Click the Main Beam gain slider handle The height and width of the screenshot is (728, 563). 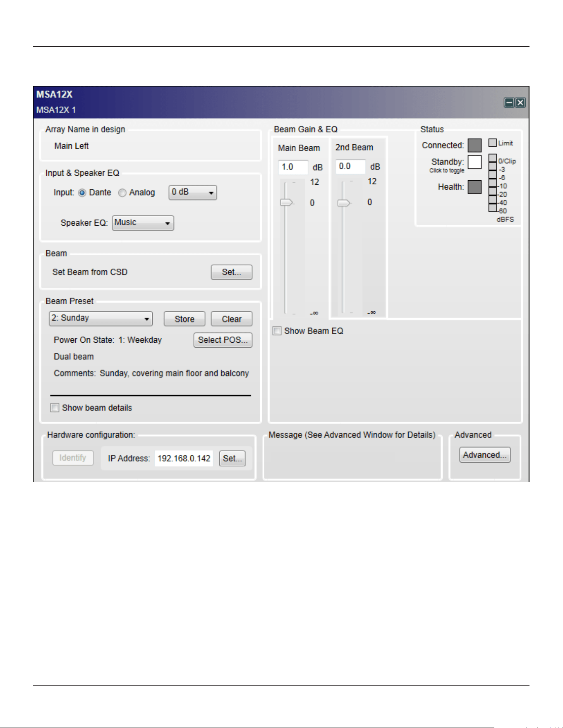coord(286,202)
